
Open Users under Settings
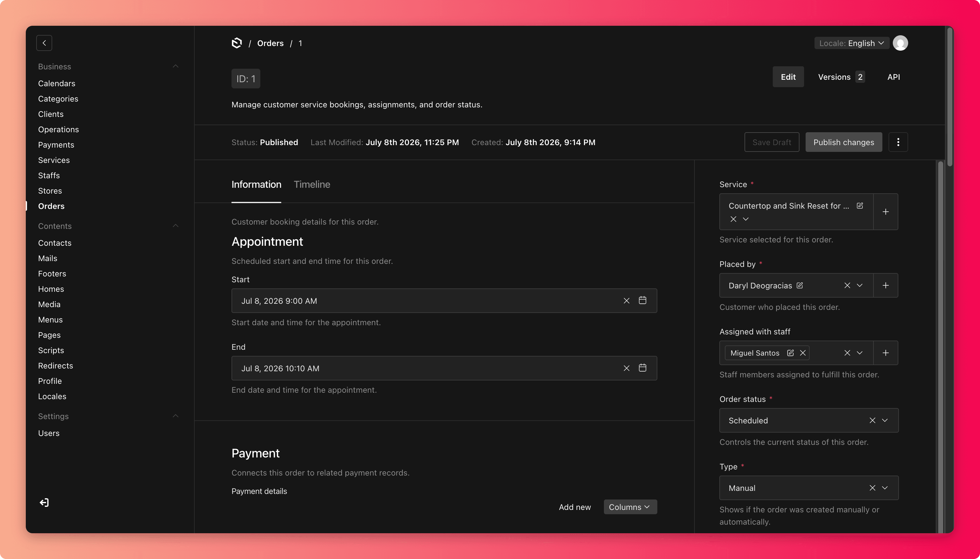pyautogui.click(x=49, y=433)
